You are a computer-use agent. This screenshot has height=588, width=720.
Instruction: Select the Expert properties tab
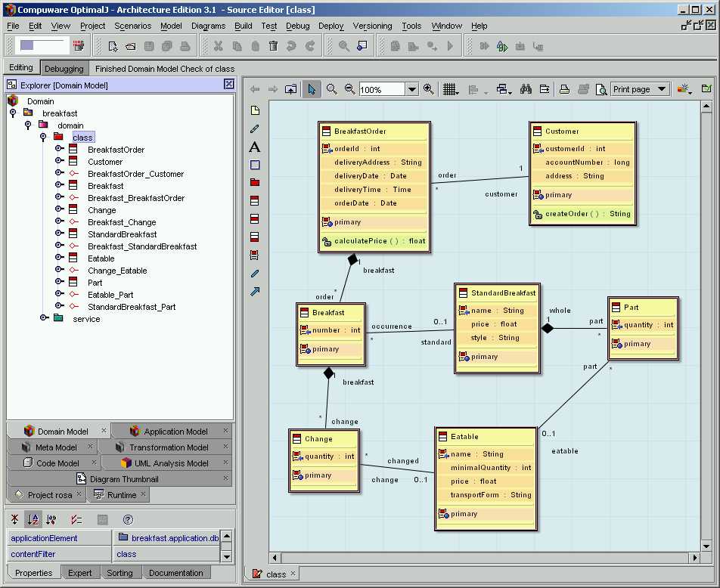click(x=80, y=573)
